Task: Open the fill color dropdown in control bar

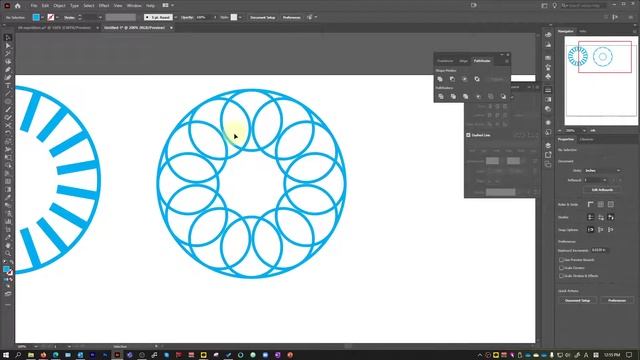Action: pos(42,18)
